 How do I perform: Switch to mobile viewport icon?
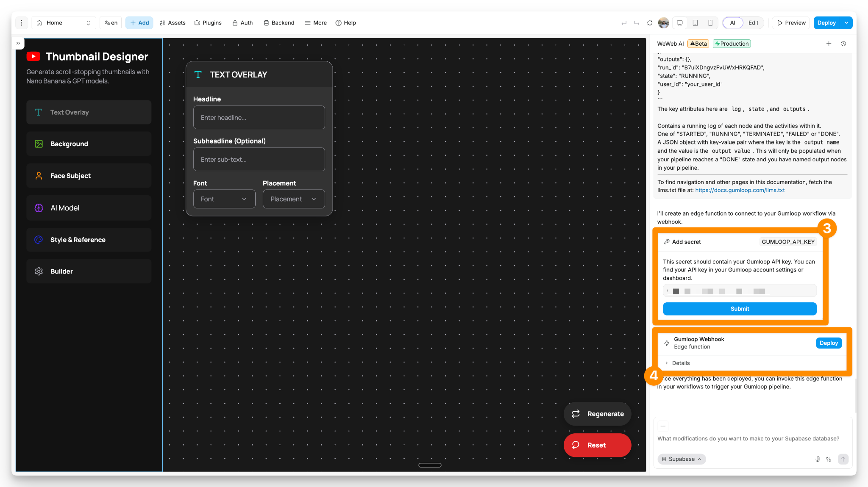[710, 23]
